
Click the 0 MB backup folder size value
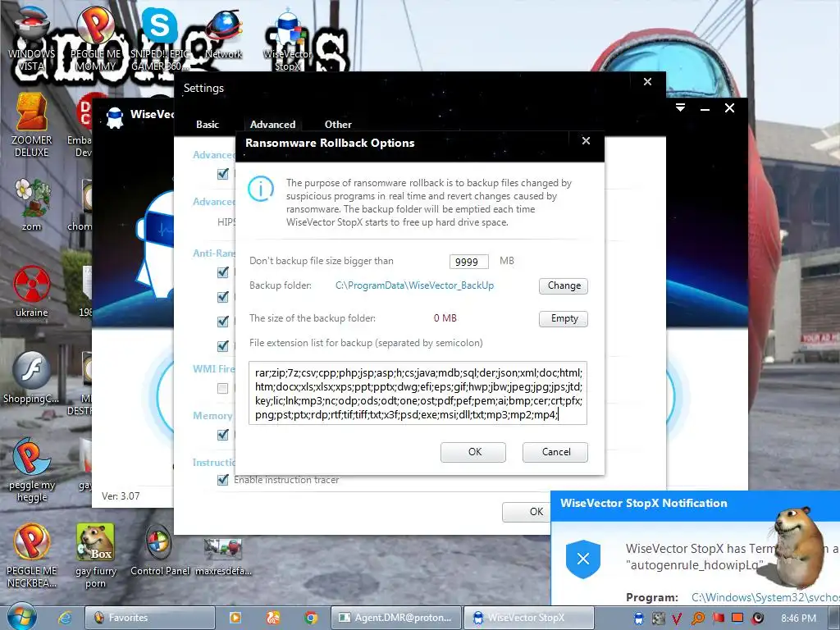pos(445,318)
